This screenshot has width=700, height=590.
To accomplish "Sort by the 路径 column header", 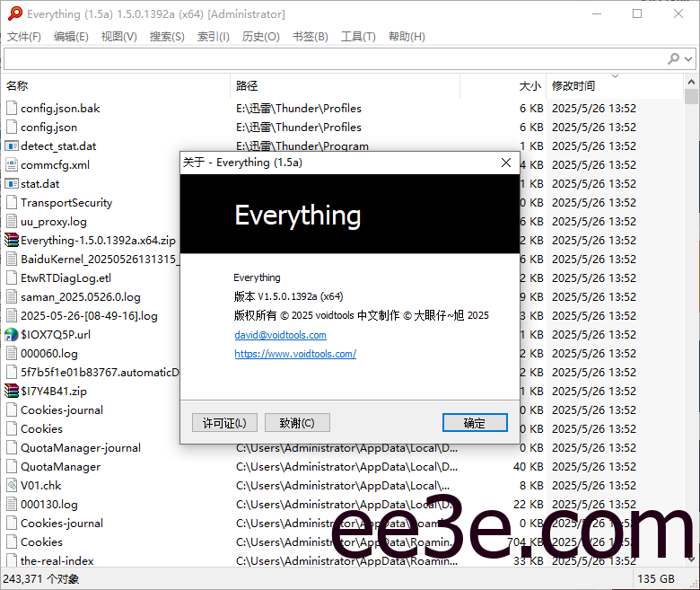I will coord(346,85).
